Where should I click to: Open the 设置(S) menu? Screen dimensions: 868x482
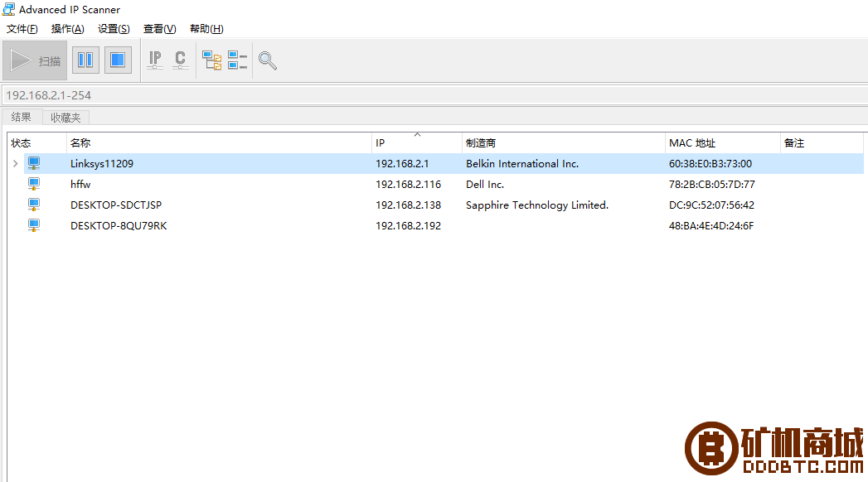click(114, 29)
